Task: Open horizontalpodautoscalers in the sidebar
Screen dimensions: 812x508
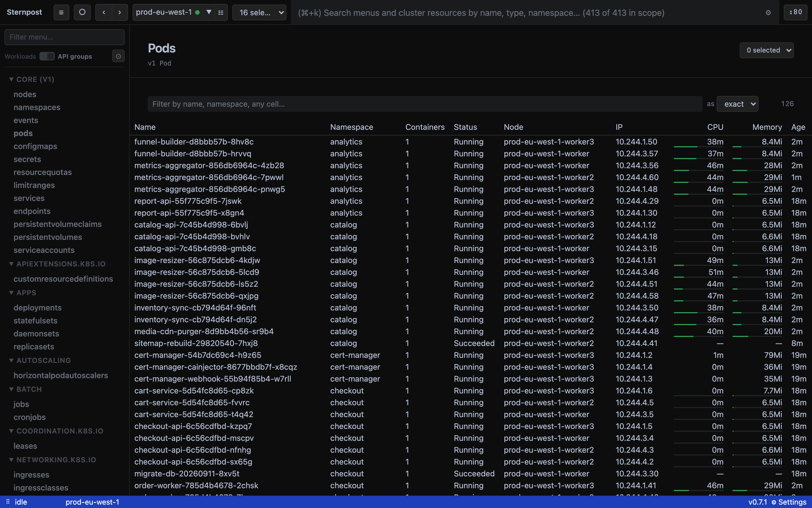Action: point(61,375)
